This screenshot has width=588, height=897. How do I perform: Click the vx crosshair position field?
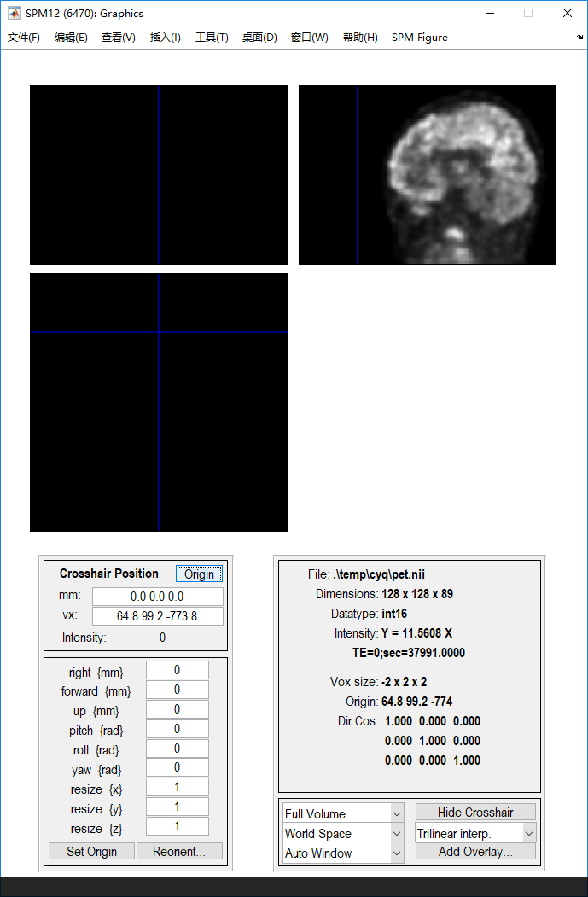157,616
